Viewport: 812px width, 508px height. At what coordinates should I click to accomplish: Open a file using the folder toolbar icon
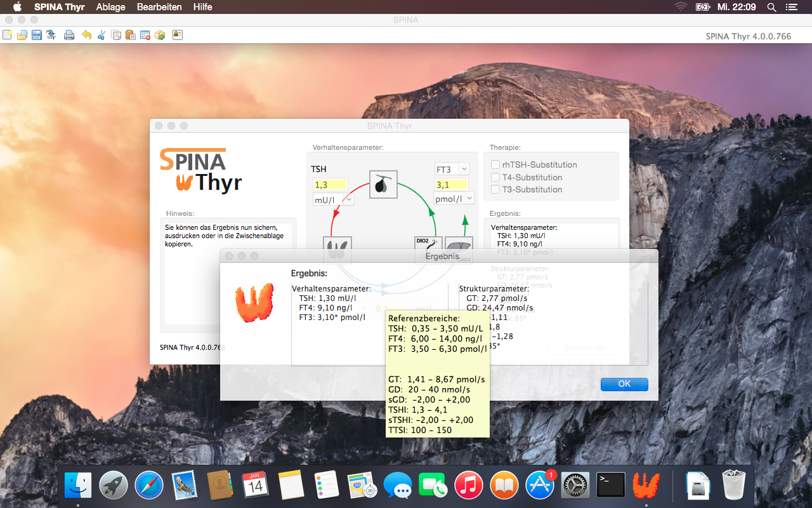tap(22, 35)
